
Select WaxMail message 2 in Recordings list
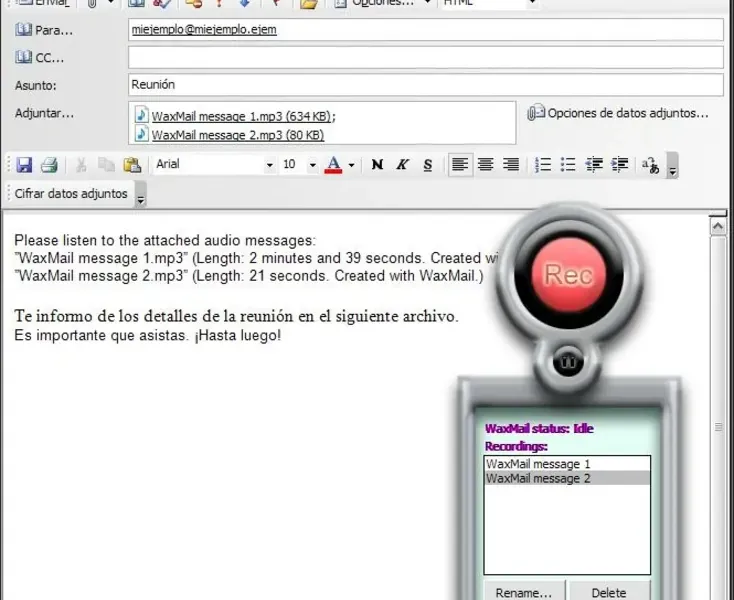tap(567, 478)
